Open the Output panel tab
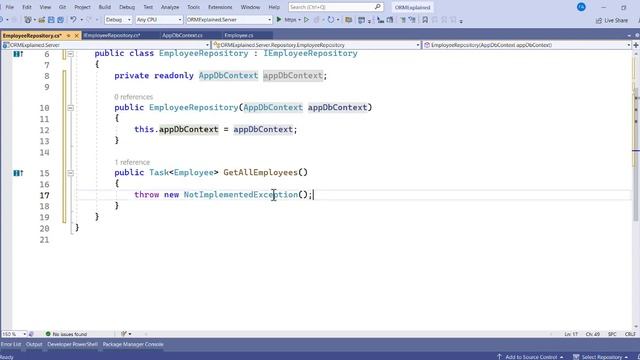The image size is (640, 360). (x=34, y=344)
